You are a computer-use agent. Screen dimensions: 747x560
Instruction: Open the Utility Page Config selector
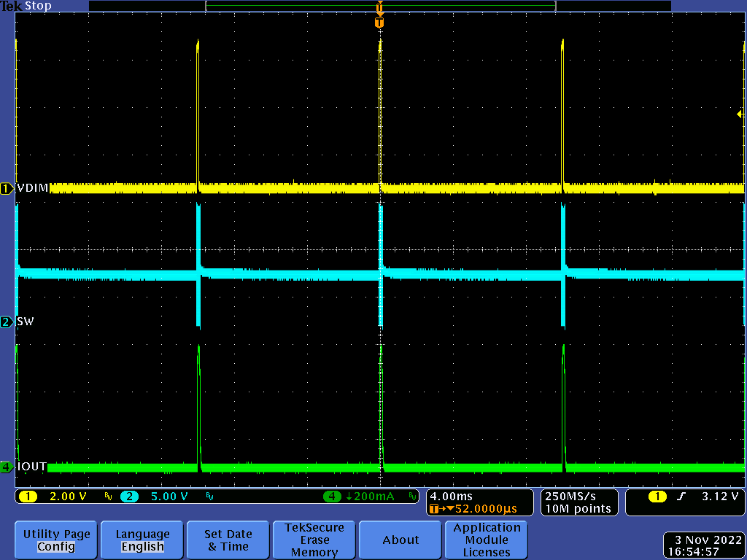55,540
